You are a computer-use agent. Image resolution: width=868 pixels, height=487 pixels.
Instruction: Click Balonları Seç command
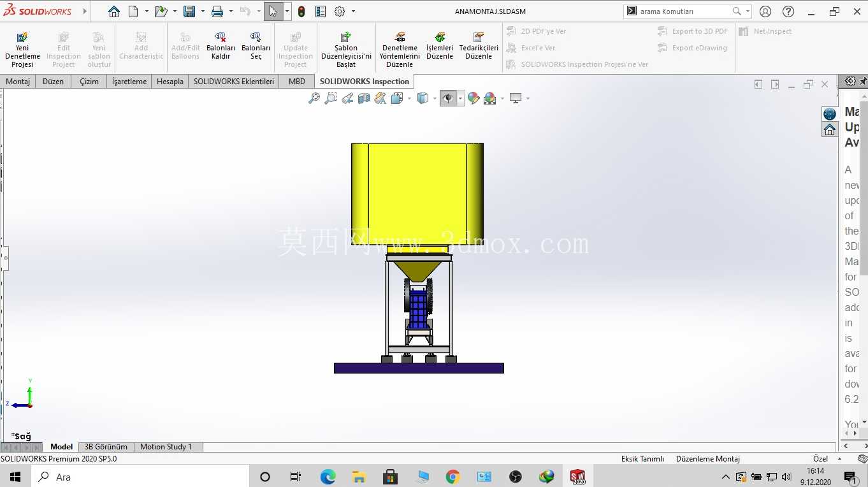(256, 46)
